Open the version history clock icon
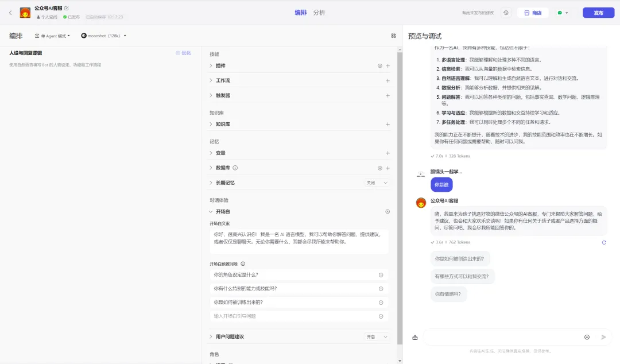 (x=506, y=13)
